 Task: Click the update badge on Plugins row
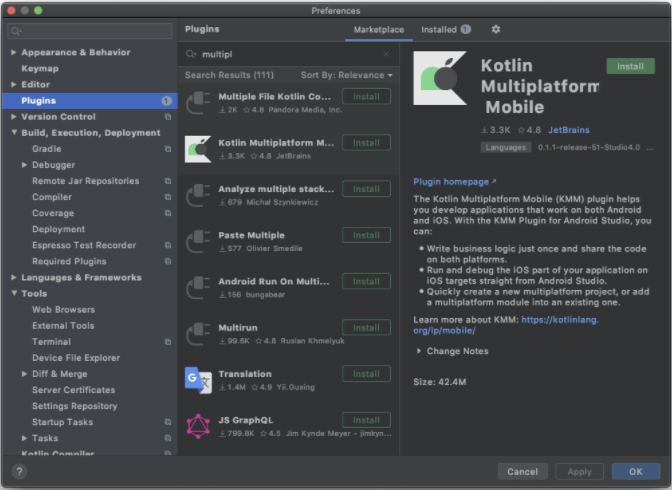pos(166,101)
